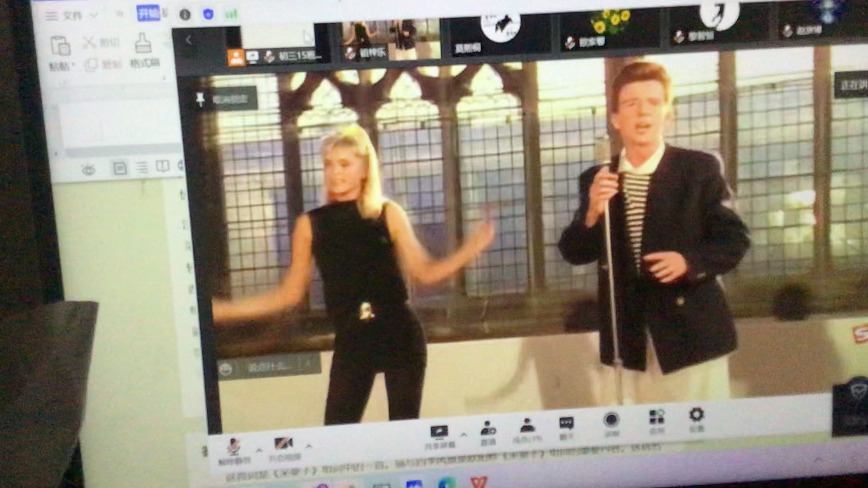
Task: Click the blue app icon on the taskbar
Action: [x=414, y=484]
